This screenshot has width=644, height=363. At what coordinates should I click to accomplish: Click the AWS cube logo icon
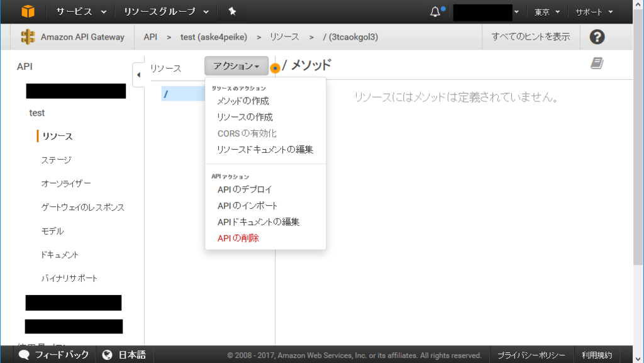tap(28, 11)
